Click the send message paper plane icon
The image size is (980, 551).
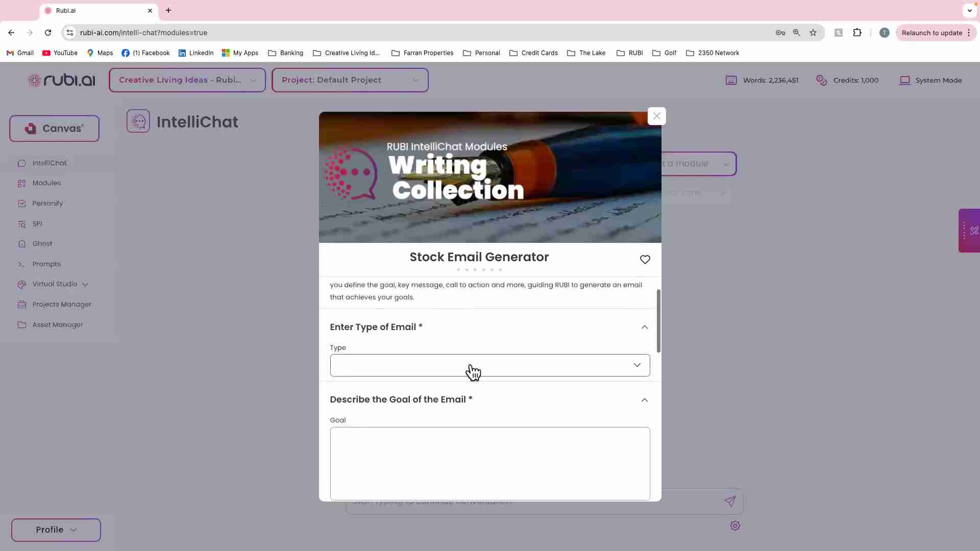[730, 502]
